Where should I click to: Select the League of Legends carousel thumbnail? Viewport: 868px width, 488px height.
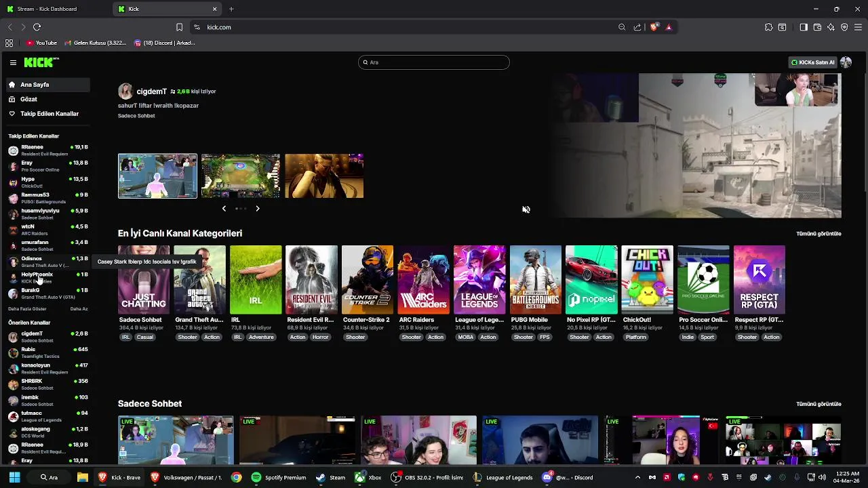(241, 176)
